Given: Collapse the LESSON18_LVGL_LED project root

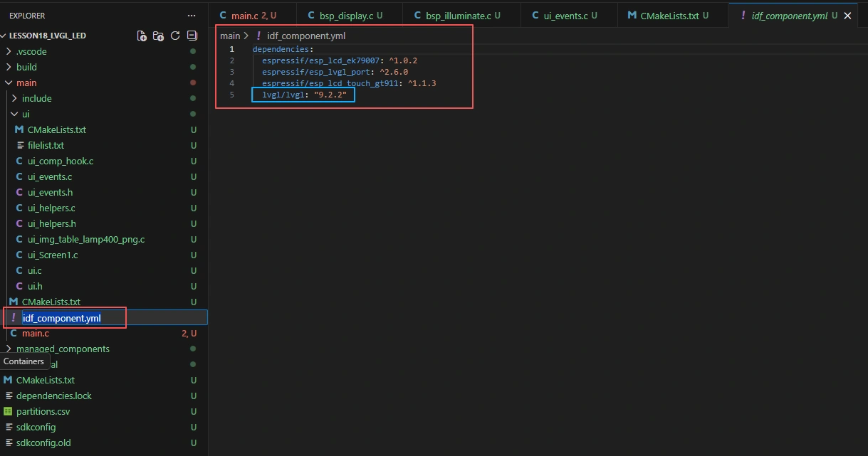Looking at the screenshot, I should coord(47,36).
